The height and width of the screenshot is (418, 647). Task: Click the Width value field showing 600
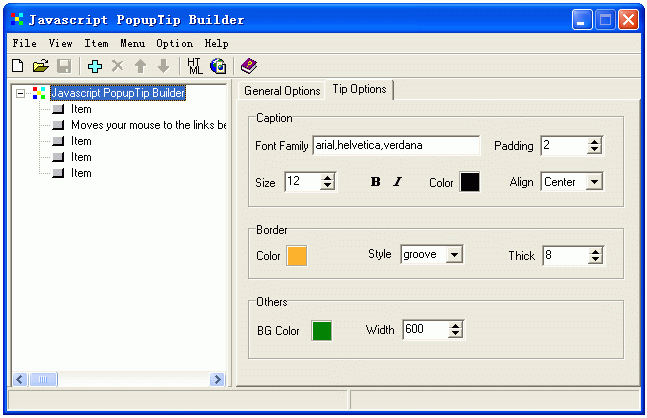pyautogui.click(x=425, y=330)
